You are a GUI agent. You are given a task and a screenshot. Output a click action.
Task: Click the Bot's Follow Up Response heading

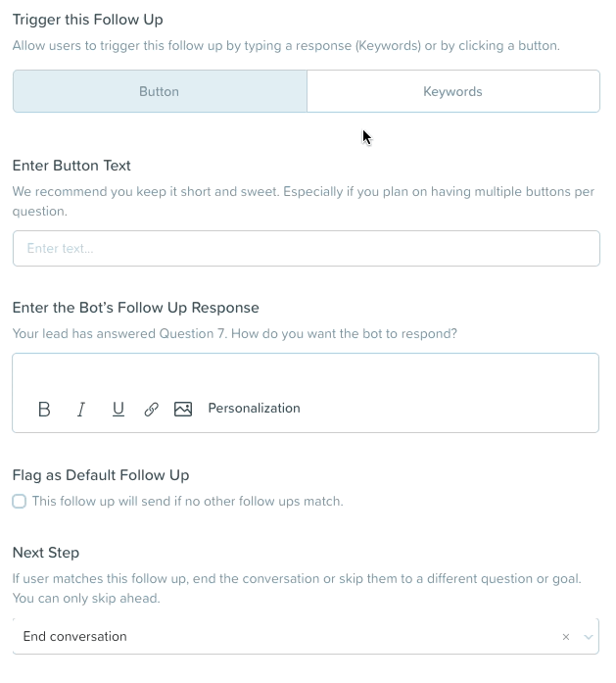tap(135, 308)
